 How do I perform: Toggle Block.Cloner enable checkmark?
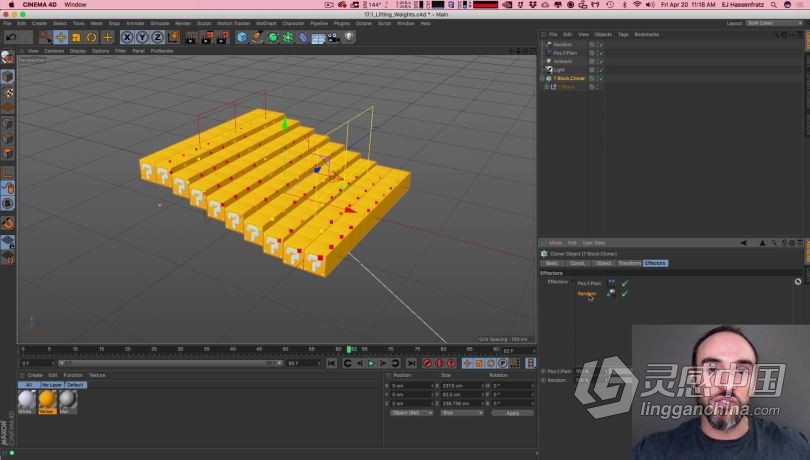[601, 79]
